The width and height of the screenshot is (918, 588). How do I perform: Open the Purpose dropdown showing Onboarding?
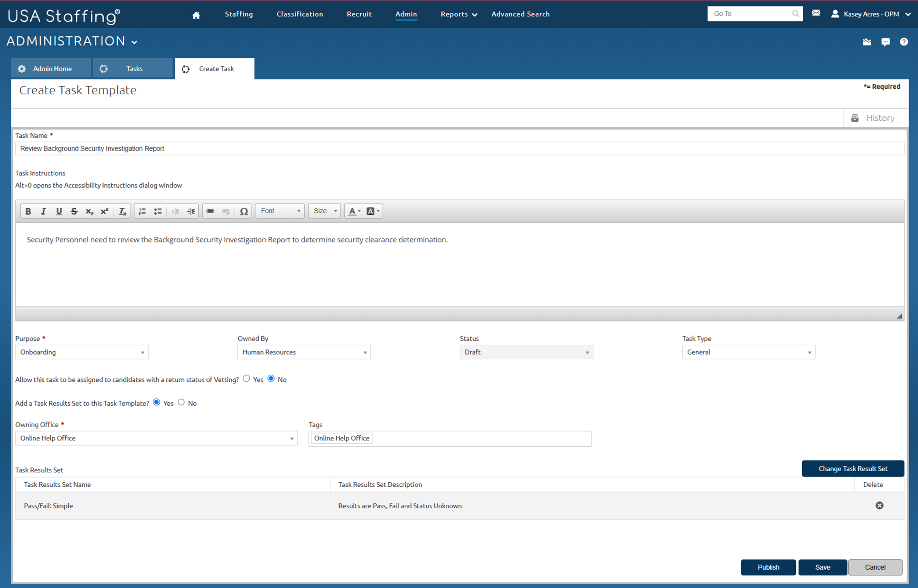tap(82, 352)
